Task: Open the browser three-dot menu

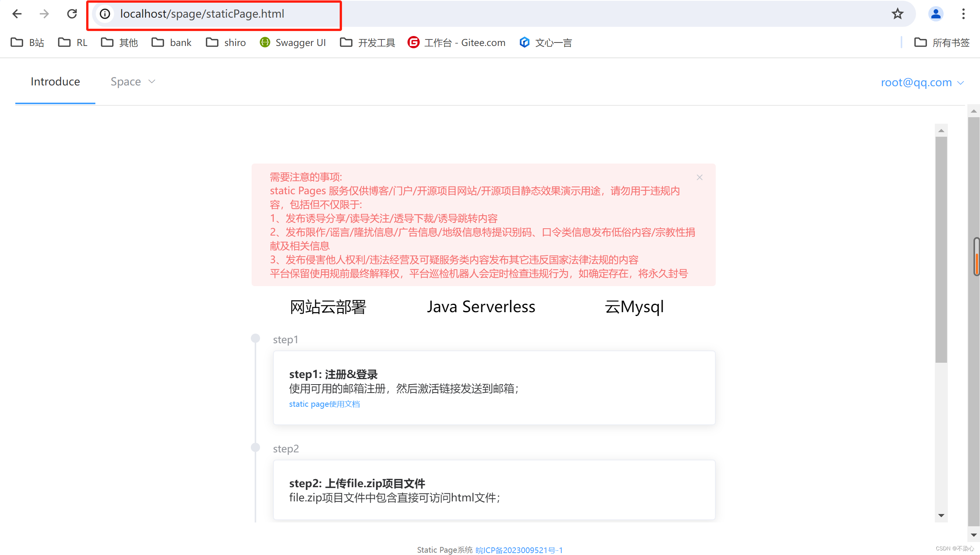Action: (x=964, y=14)
